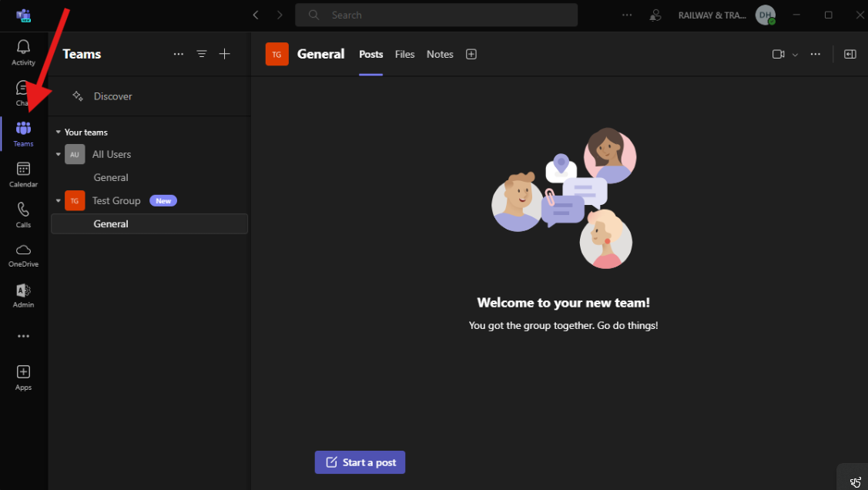Expand the Meet now dropdown arrow
The height and width of the screenshot is (490, 868).
point(795,55)
